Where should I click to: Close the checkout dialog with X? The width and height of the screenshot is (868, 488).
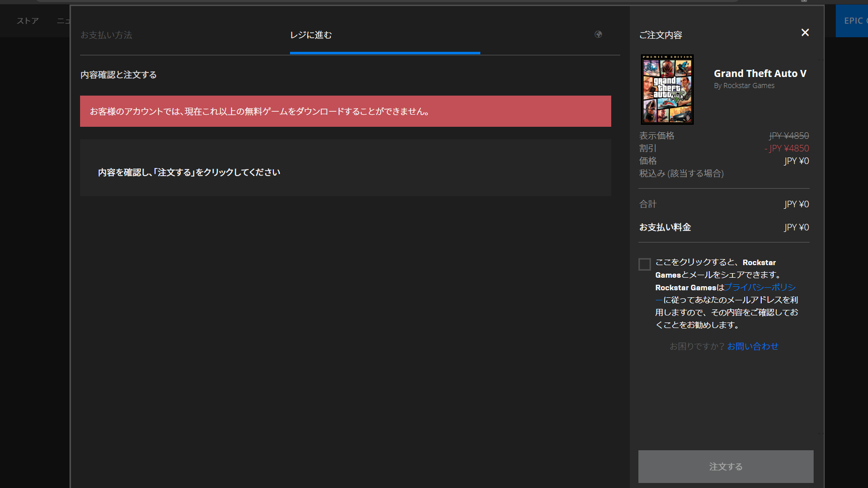click(x=805, y=33)
